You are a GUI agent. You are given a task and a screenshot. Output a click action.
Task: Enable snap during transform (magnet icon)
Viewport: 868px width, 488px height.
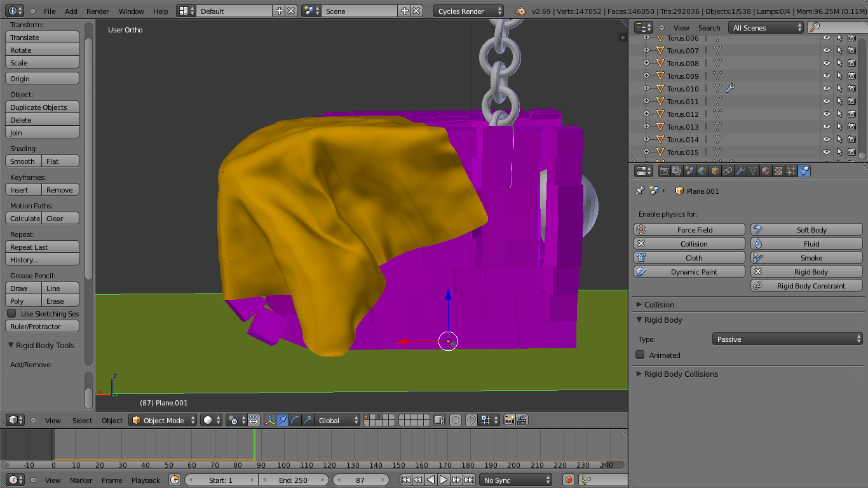point(470,420)
